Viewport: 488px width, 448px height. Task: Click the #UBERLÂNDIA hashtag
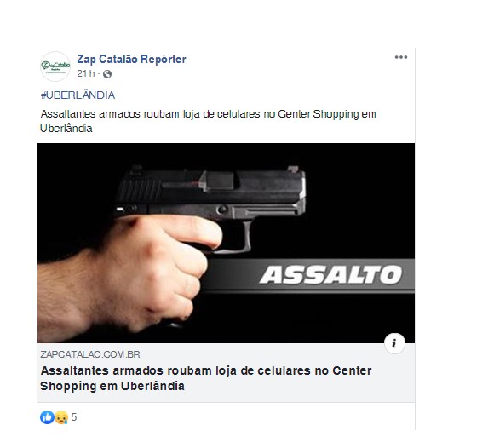tap(78, 95)
